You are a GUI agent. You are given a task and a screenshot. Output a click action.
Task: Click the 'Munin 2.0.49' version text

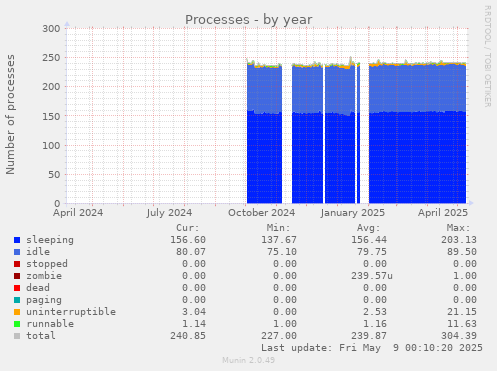tap(249, 360)
